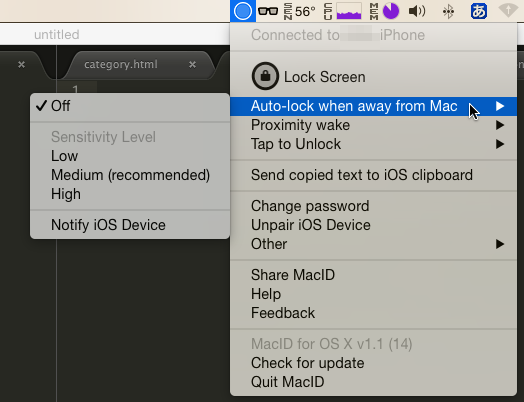Quit MacID from the menu

[373, 382]
